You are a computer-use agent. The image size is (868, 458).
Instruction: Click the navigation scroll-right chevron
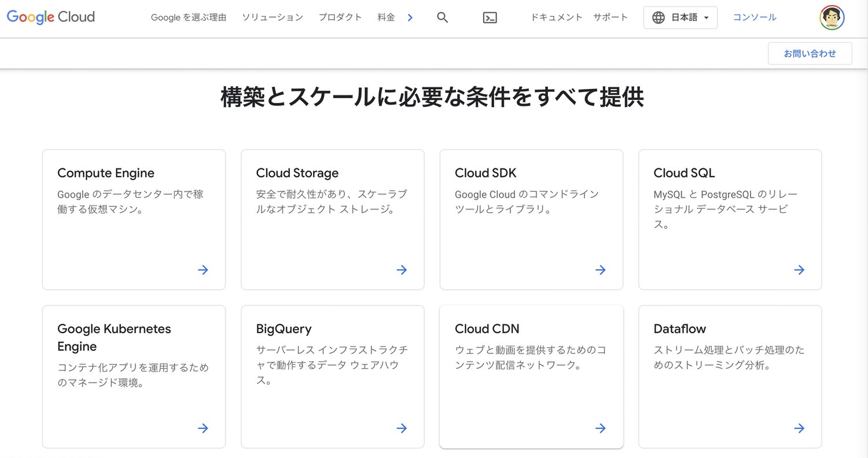(410, 17)
